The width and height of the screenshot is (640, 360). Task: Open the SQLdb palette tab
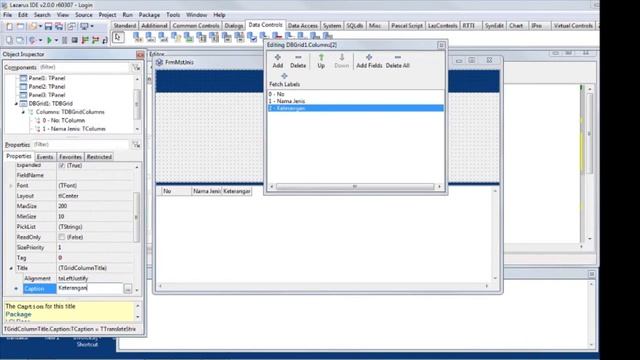pos(354,26)
